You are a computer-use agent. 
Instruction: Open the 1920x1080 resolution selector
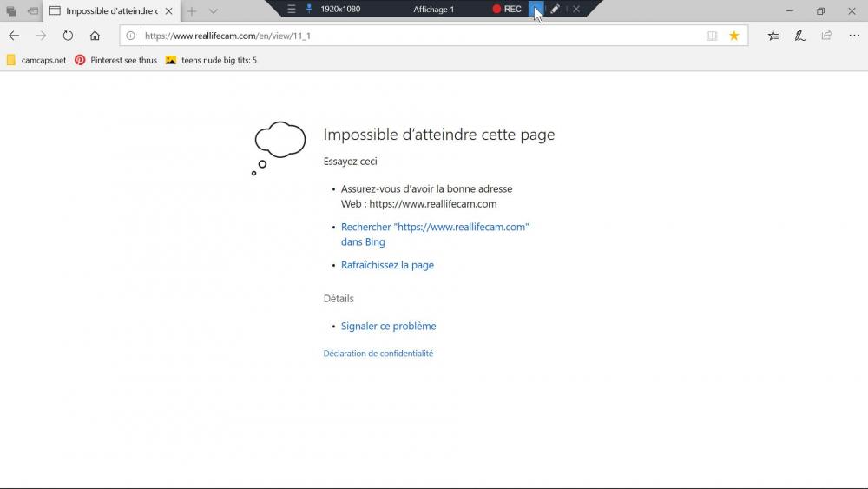point(340,9)
